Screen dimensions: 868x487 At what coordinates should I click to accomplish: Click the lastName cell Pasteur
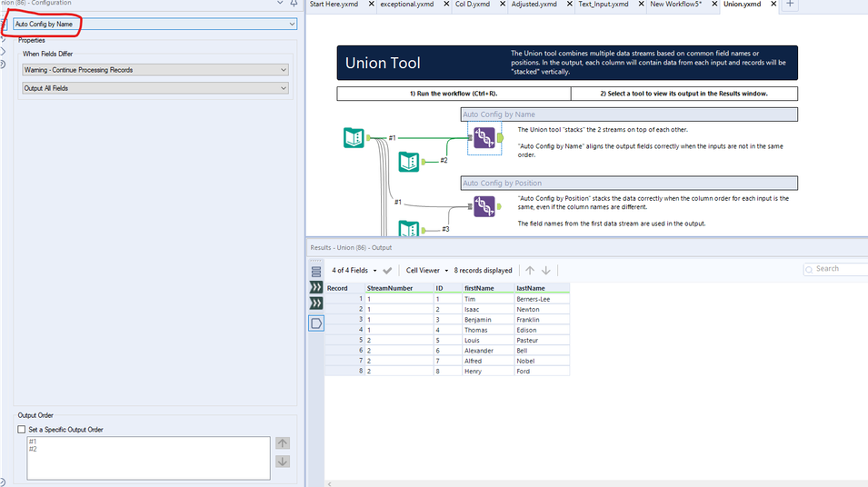542,341
